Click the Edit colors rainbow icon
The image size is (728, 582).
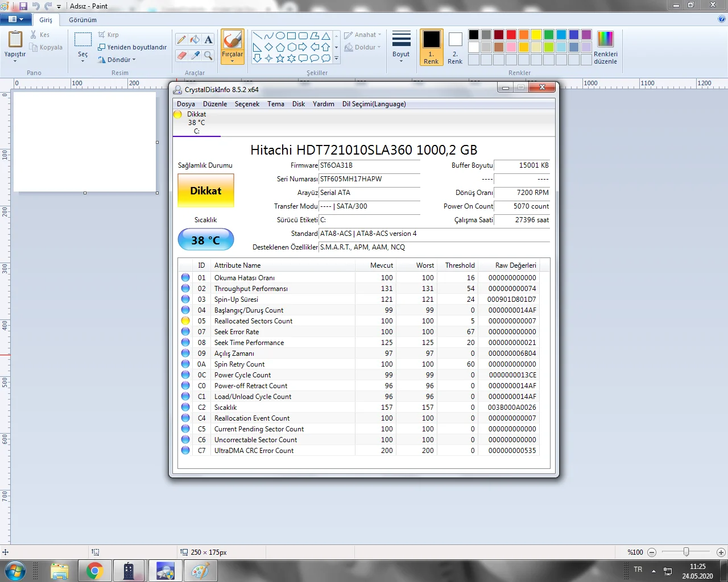click(605, 39)
